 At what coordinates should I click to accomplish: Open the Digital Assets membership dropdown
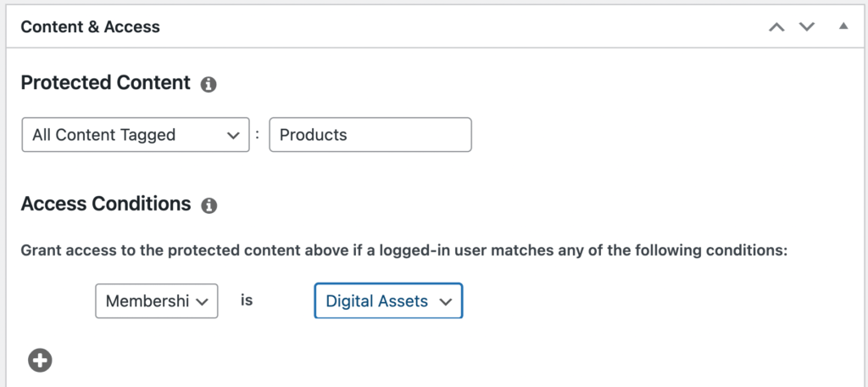pyautogui.click(x=388, y=301)
